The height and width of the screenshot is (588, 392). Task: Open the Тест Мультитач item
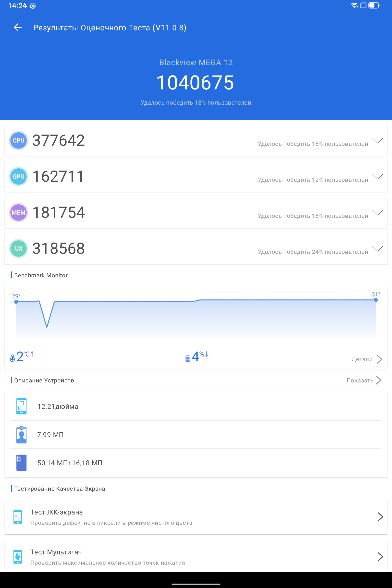196,556
